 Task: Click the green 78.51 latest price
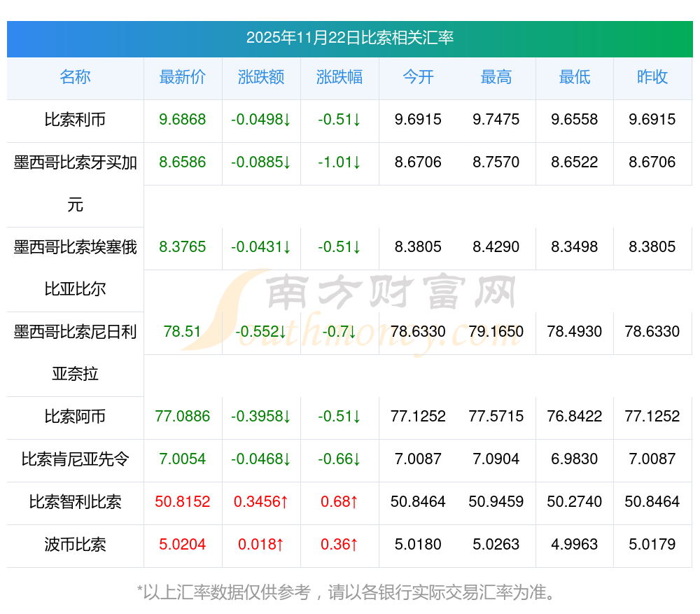[183, 332]
